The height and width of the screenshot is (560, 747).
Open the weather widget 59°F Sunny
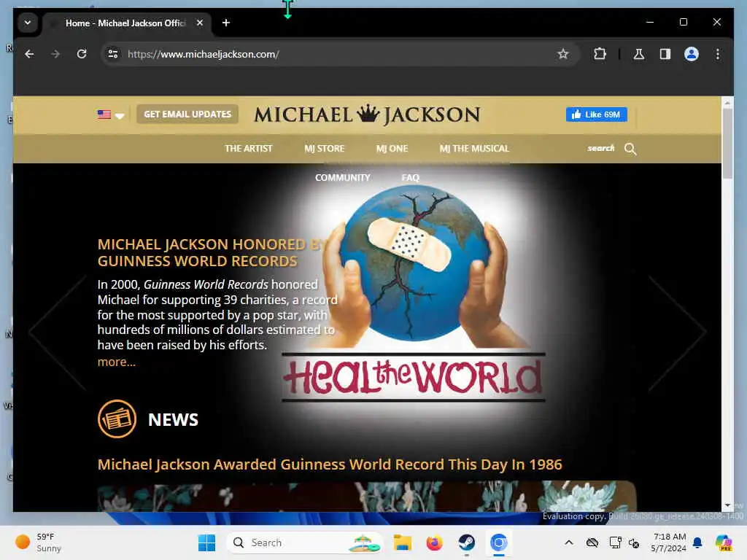tap(38, 542)
